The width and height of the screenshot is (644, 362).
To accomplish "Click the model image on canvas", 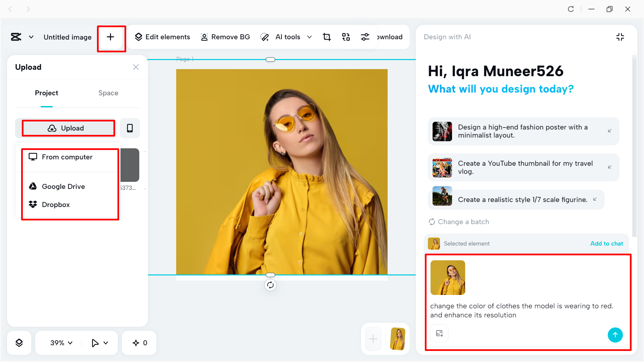I will tap(282, 171).
